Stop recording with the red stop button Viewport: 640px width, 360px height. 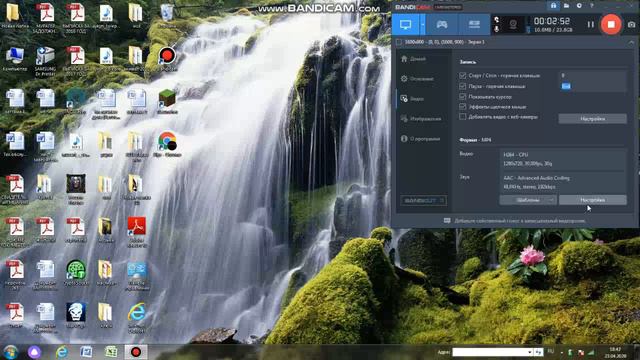point(611,24)
